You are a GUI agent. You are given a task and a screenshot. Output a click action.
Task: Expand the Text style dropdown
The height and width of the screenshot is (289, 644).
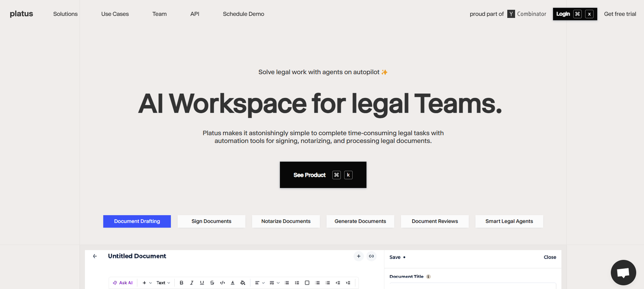pyautogui.click(x=163, y=283)
